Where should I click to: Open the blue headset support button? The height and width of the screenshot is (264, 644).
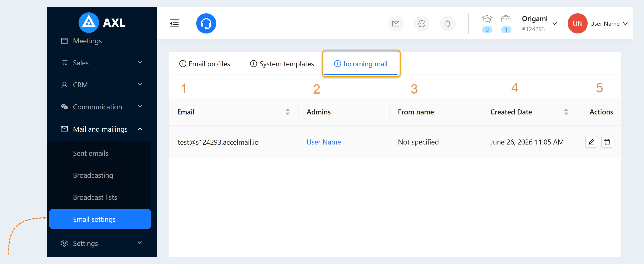click(x=206, y=23)
